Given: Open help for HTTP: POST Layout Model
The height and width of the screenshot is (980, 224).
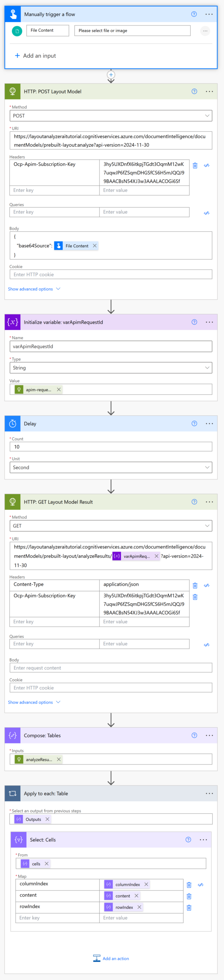Looking at the screenshot, I should [194, 91].
